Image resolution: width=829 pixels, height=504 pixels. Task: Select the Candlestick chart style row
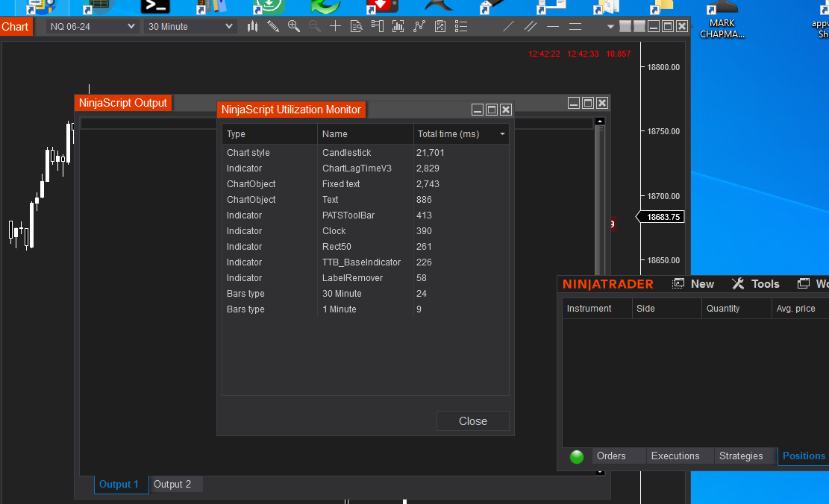pos(366,153)
